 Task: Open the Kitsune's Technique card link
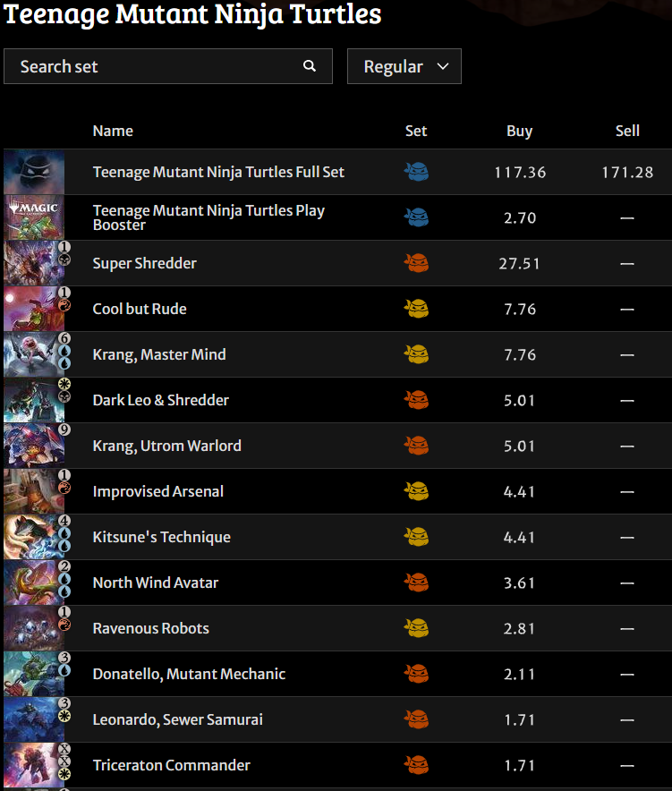(161, 537)
